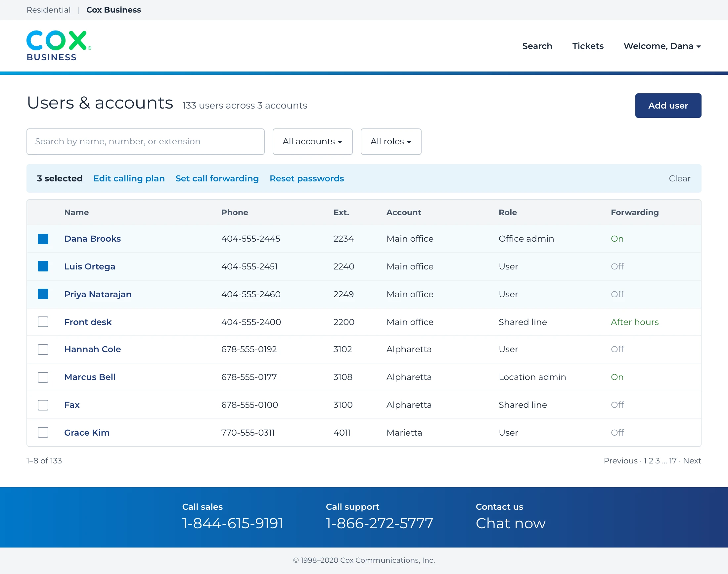Click Reset passwords
728x574 pixels.
(x=307, y=178)
